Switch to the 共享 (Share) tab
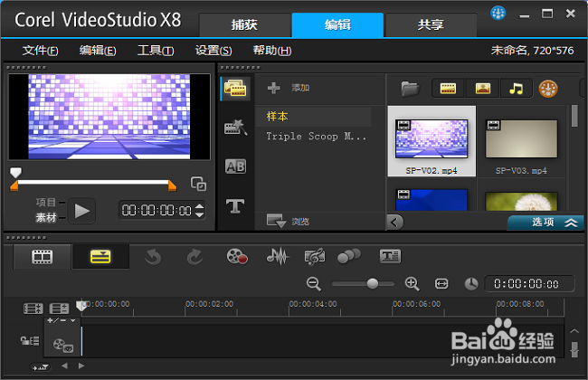Viewport: 588px width, 380px height. (x=431, y=24)
